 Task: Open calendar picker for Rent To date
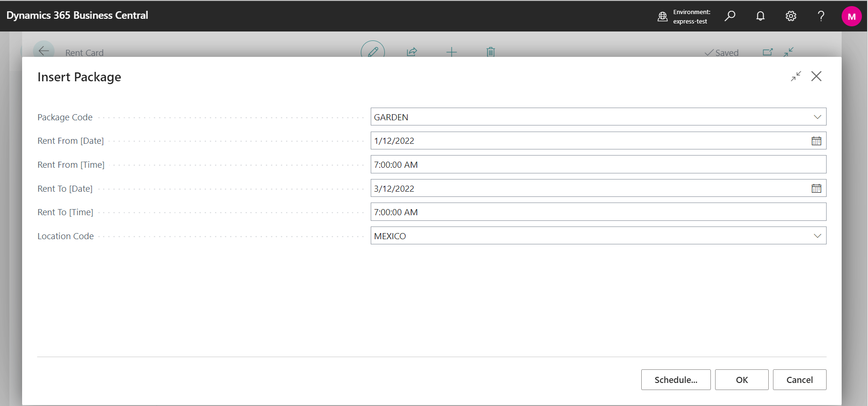tap(816, 188)
